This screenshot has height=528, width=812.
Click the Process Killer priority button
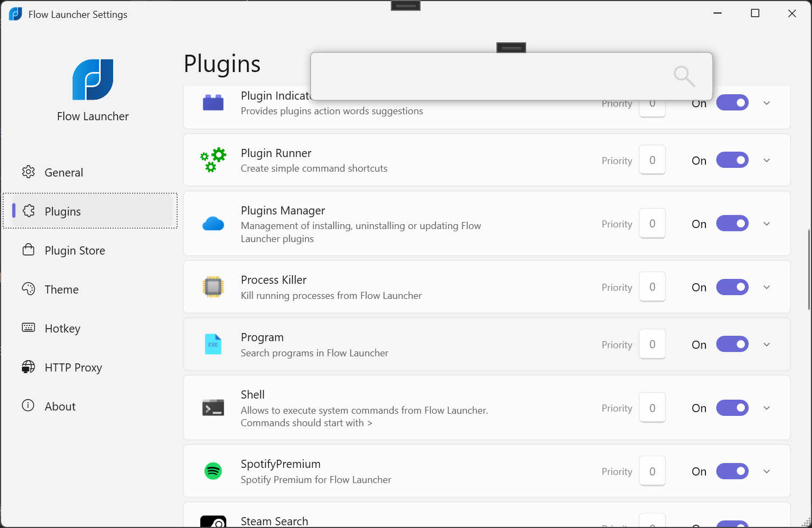(x=652, y=286)
